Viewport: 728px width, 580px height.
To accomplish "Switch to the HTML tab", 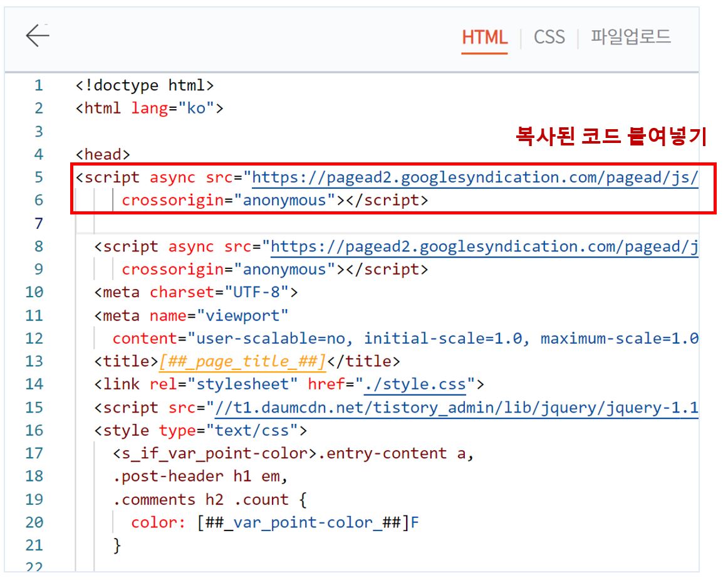I will [484, 37].
